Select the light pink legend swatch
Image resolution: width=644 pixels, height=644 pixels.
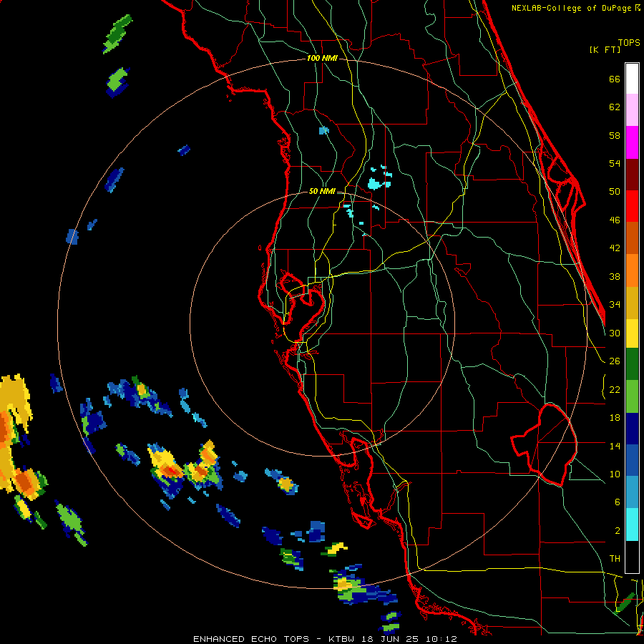(632, 110)
